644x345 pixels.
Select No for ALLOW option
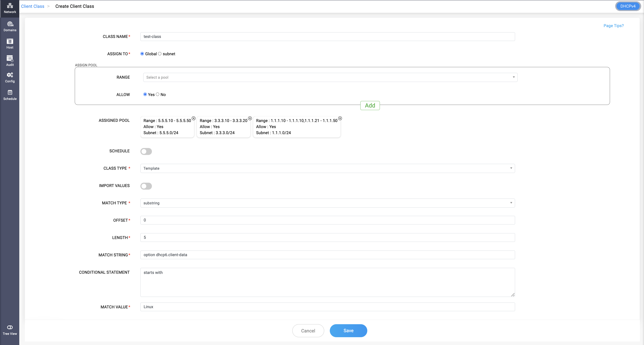point(158,94)
